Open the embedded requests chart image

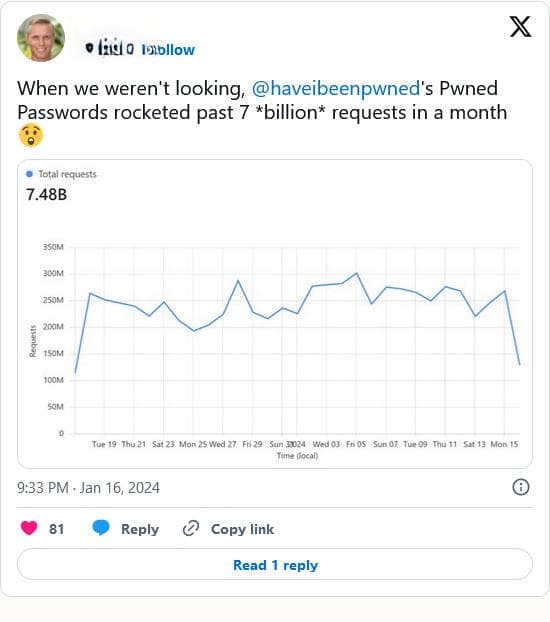click(275, 314)
